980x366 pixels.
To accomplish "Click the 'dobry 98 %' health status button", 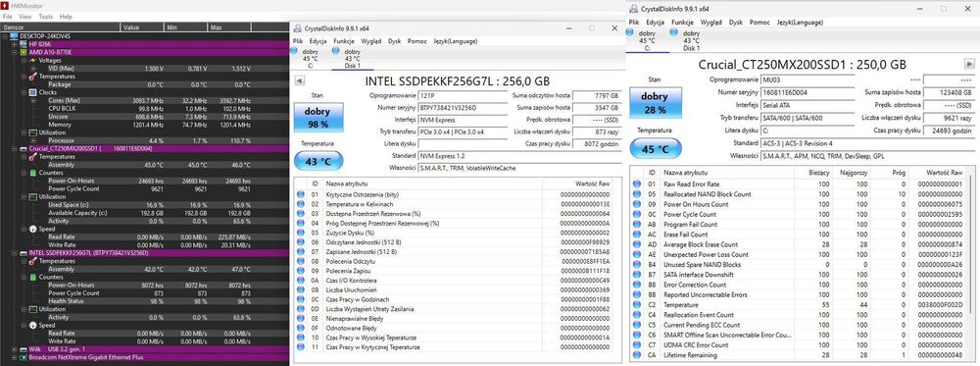I will [x=318, y=117].
